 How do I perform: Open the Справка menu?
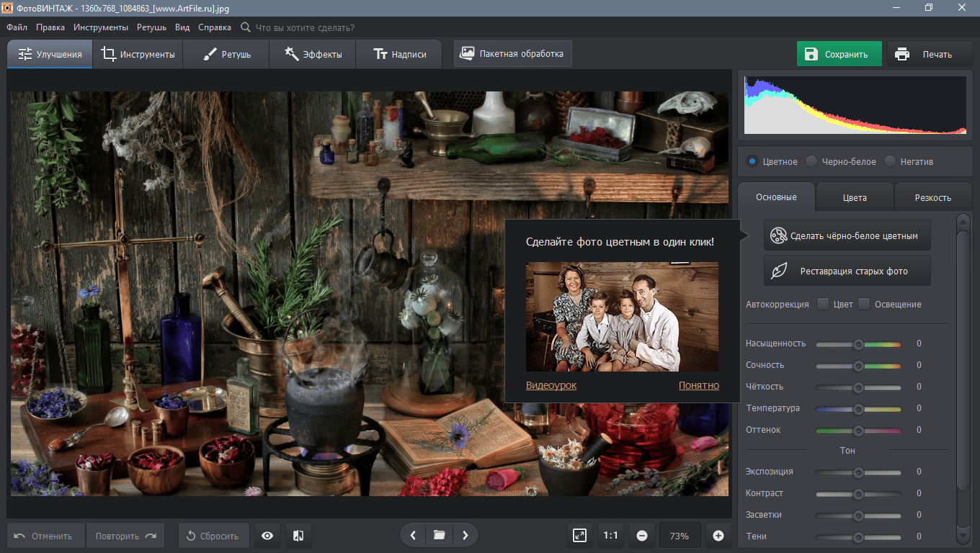click(214, 27)
